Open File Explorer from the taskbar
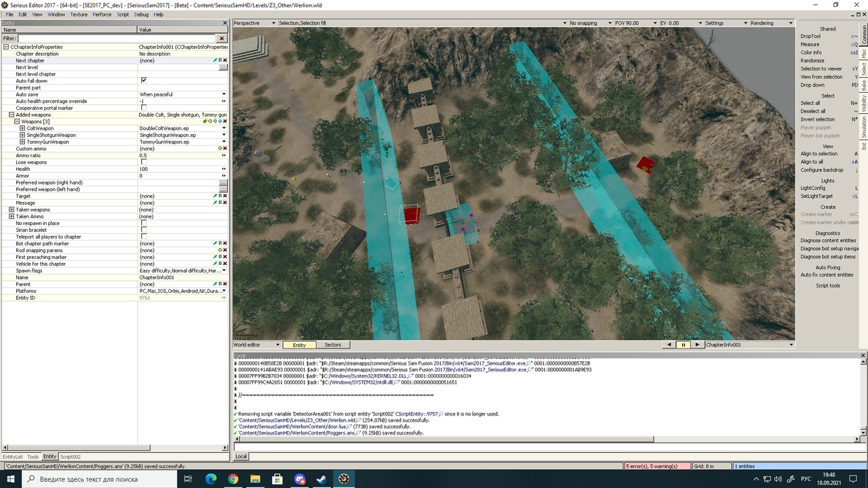 tap(255, 479)
